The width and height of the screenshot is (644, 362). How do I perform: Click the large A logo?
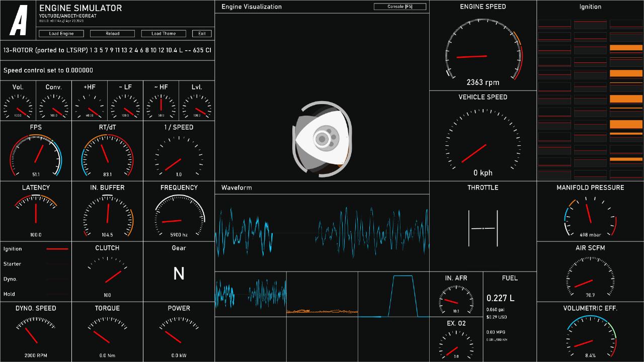(19, 20)
